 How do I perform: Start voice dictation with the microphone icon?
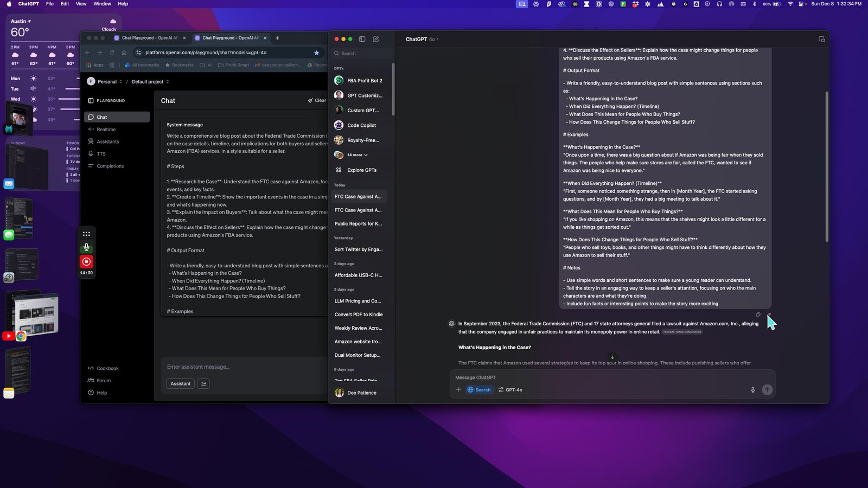752,390
